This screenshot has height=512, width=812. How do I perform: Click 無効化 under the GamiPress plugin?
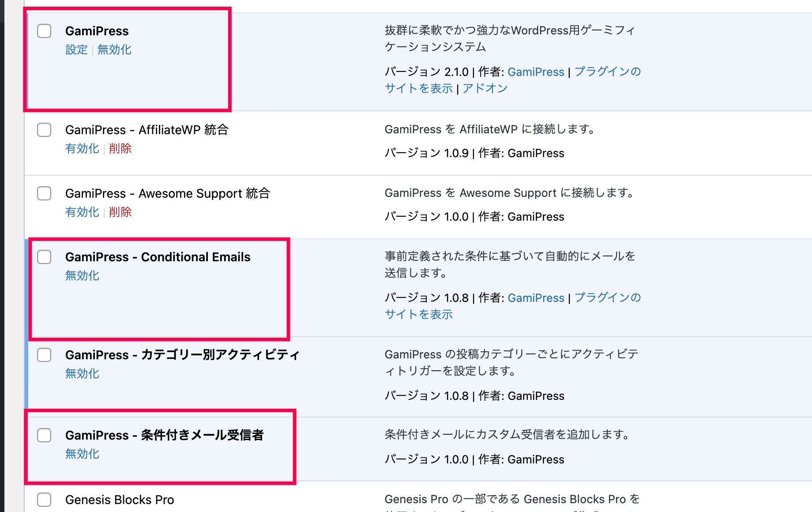[114, 49]
